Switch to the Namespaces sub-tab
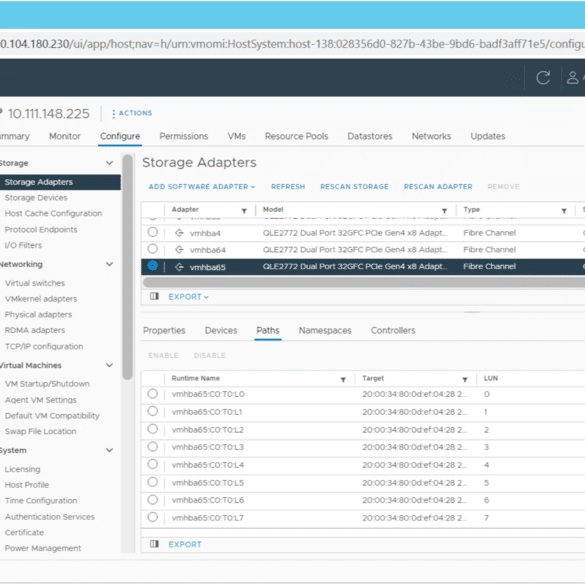 tap(325, 331)
